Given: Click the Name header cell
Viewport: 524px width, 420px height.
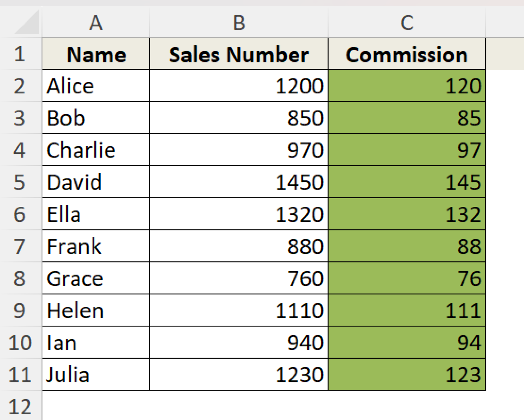Looking at the screenshot, I should [96, 54].
